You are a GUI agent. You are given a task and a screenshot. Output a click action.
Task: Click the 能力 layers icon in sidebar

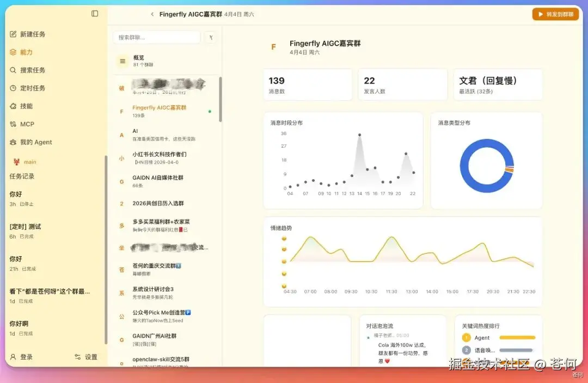(13, 52)
